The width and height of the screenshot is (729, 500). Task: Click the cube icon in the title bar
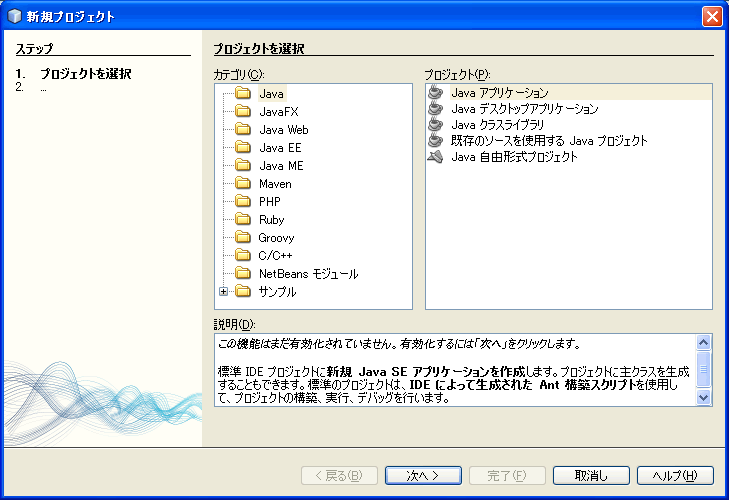[14, 16]
